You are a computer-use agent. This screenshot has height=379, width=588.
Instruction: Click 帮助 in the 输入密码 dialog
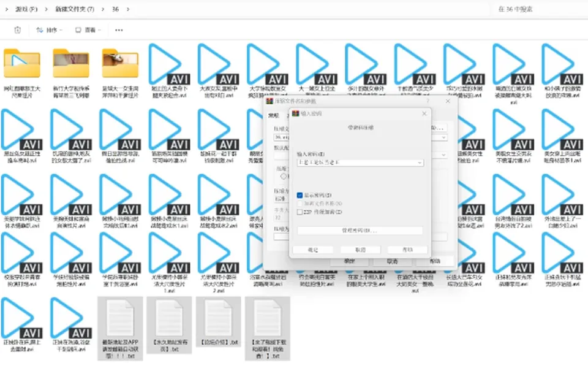(408, 250)
